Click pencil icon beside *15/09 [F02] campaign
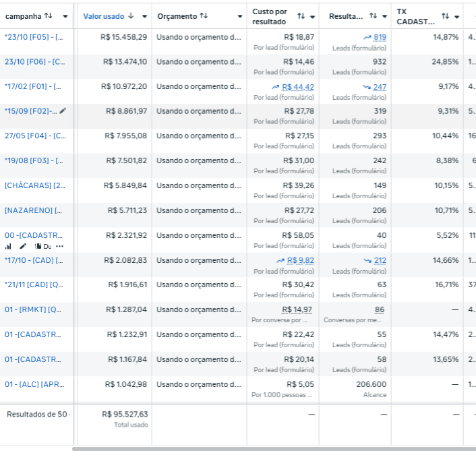The width and height of the screenshot is (476, 453). point(63,111)
